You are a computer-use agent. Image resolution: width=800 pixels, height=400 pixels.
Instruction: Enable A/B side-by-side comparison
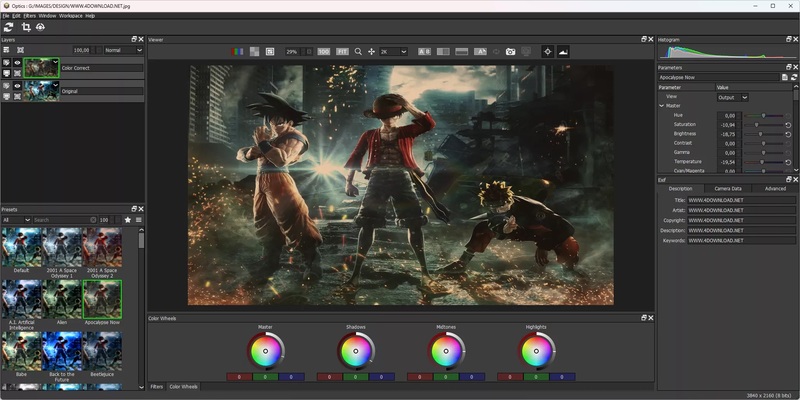(x=424, y=52)
